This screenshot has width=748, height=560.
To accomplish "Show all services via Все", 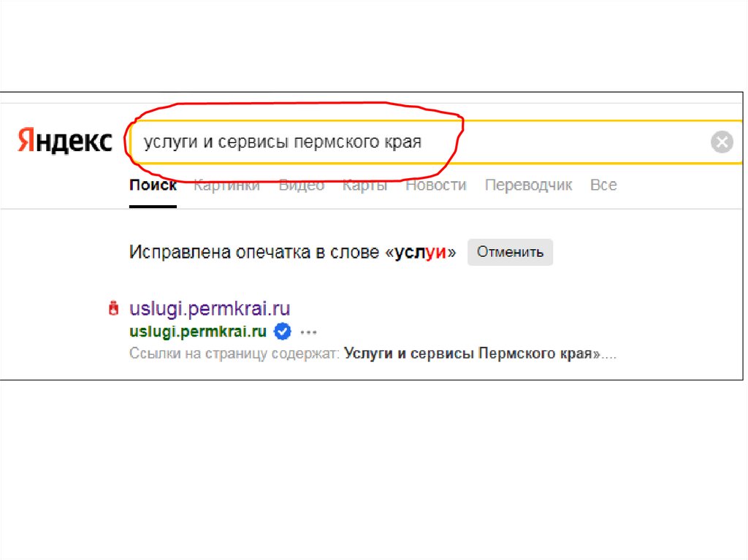I will 603,185.
